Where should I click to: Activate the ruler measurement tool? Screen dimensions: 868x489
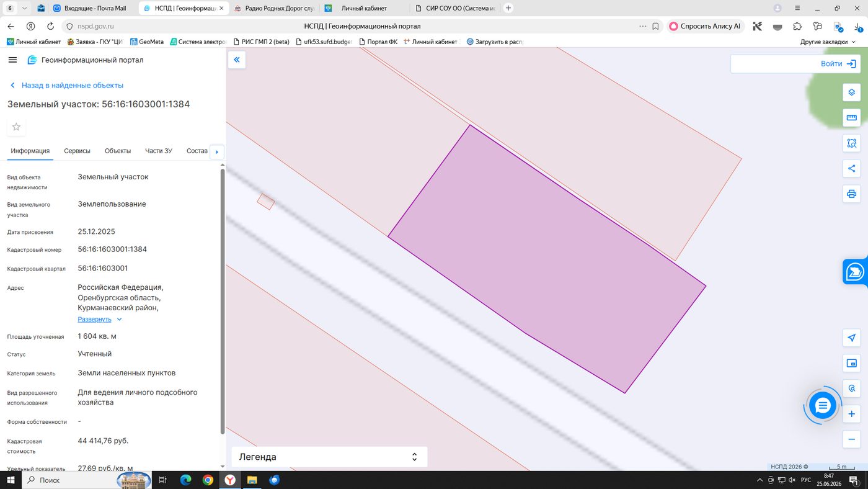(851, 118)
